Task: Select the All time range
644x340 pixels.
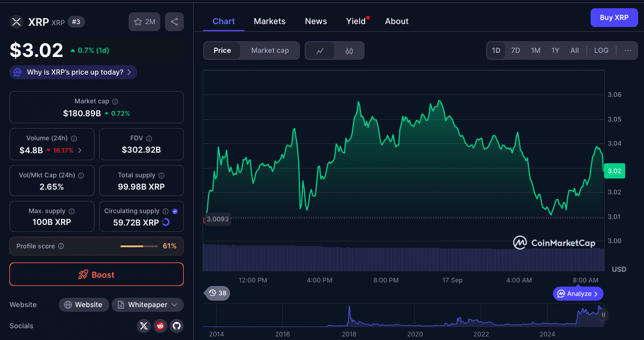Action: pos(575,51)
